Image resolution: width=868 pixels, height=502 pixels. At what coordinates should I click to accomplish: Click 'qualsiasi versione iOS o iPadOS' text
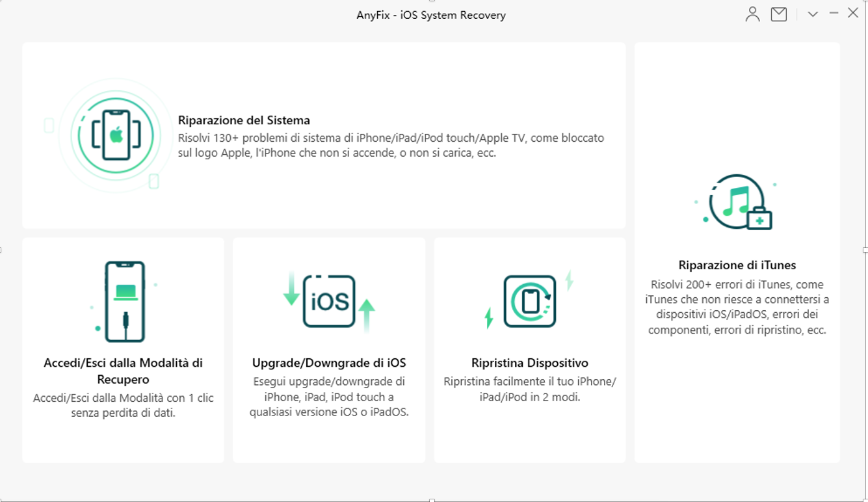click(329, 412)
